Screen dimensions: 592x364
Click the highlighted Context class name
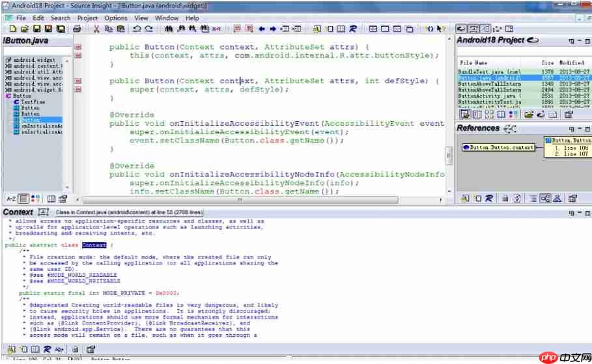pos(94,245)
